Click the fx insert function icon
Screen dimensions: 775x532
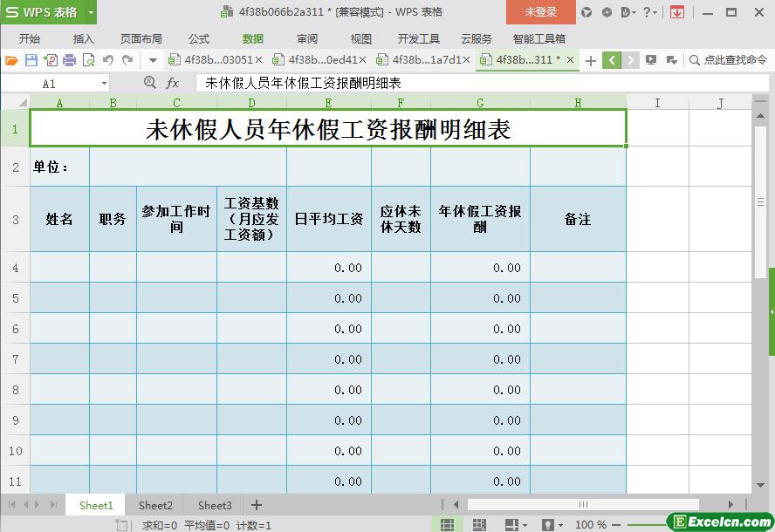(x=173, y=83)
